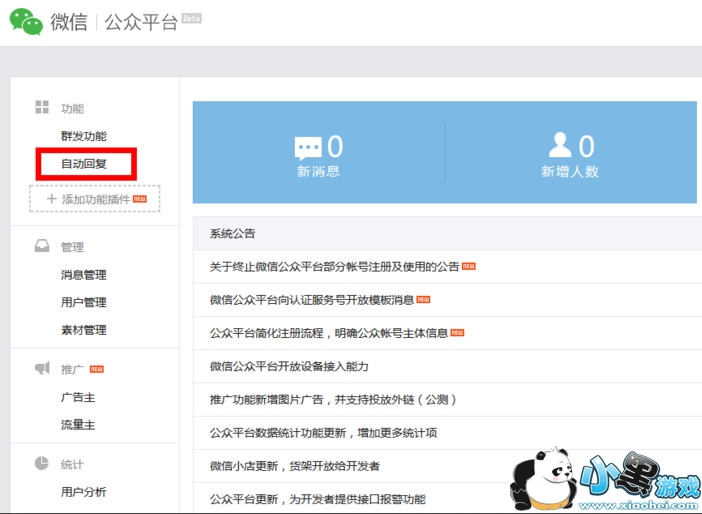Open the 向认证服务号开放模板消息 announcement
The image size is (702, 514).
point(312,300)
